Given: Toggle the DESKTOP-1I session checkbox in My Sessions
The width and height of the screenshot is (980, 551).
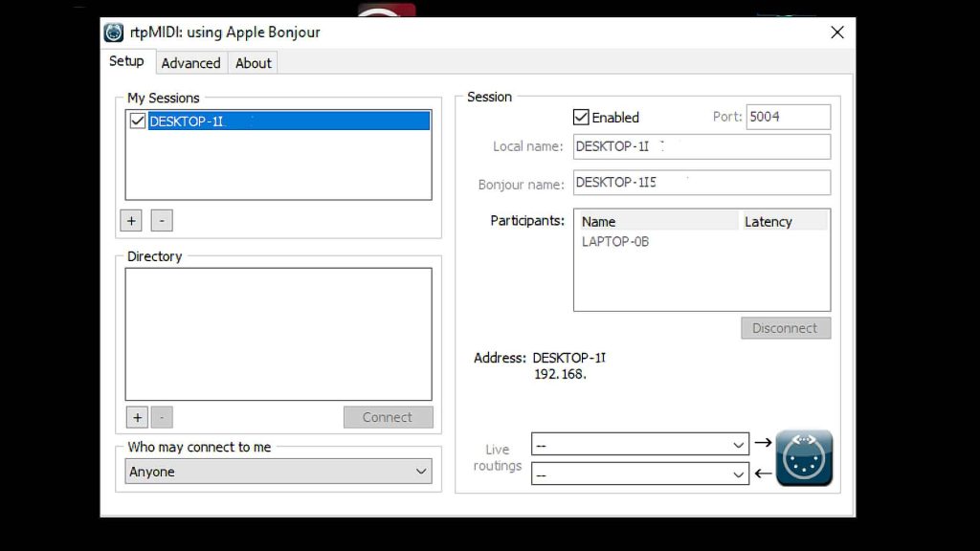Looking at the screenshot, I should [138, 121].
